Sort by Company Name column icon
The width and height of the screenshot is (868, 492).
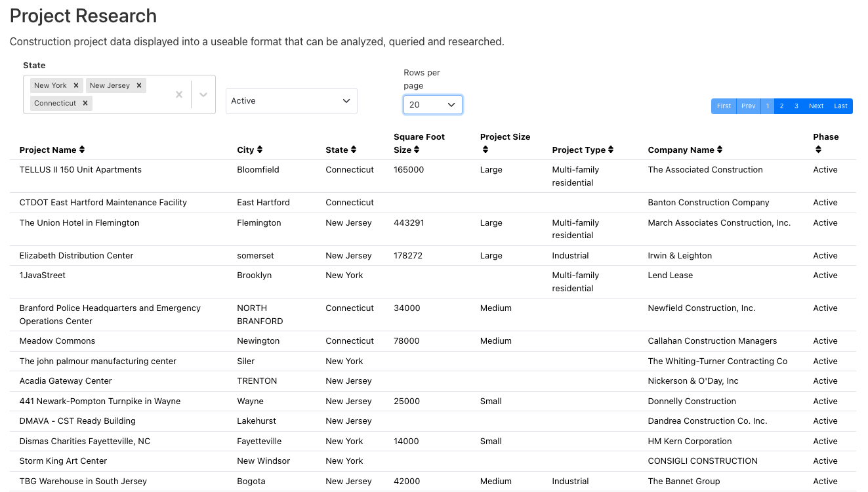(x=720, y=150)
